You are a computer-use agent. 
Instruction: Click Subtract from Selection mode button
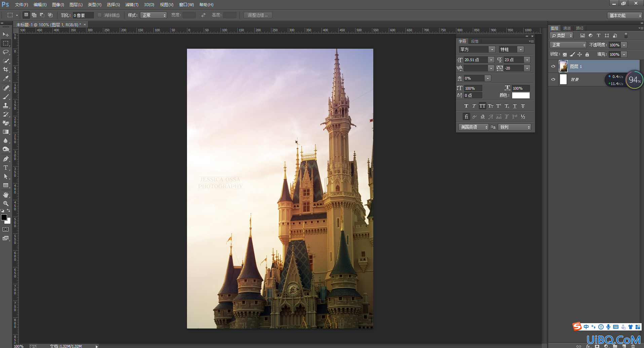42,15
